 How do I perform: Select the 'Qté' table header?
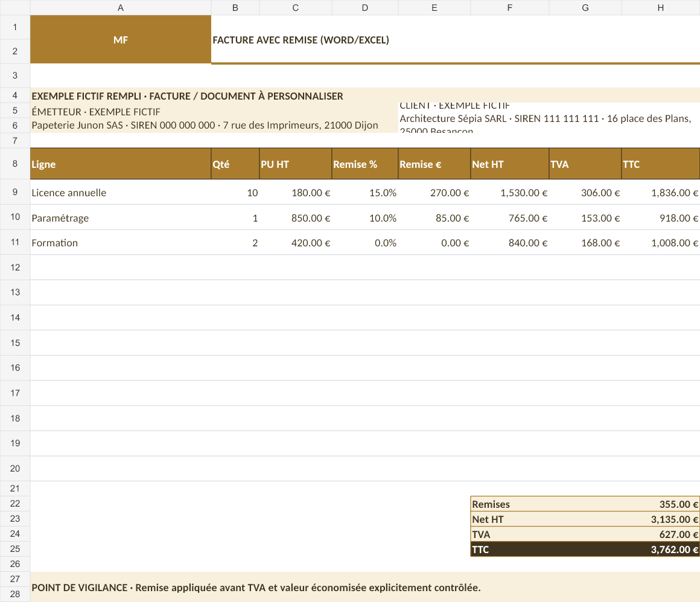click(x=235, y=164)
